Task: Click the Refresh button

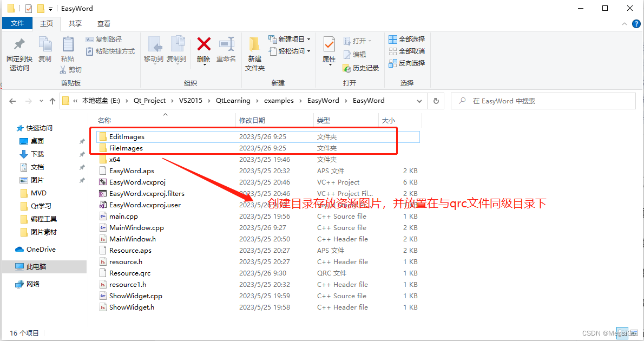Action: point(436,101)
